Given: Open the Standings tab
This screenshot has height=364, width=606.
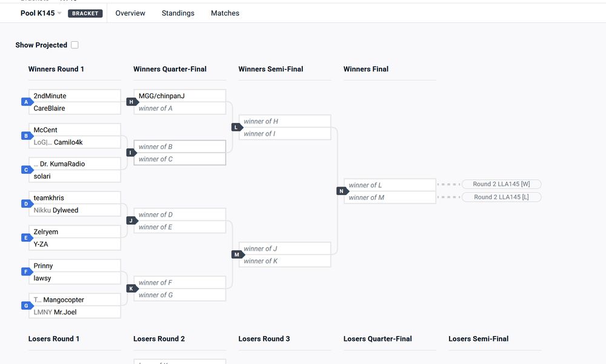Looking at the screenshot, I should coord(178,13).
